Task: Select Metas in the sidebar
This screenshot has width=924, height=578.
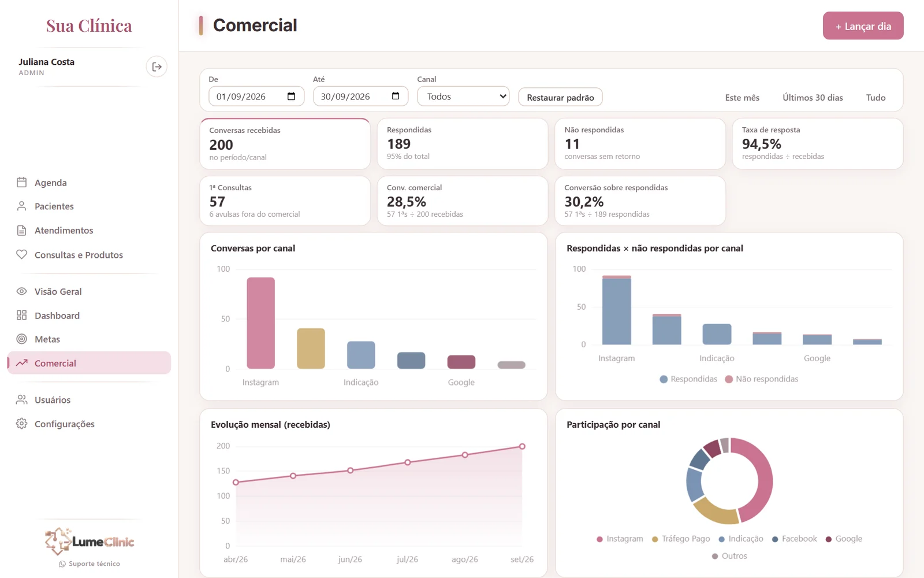Action: (x=89, y=339)
